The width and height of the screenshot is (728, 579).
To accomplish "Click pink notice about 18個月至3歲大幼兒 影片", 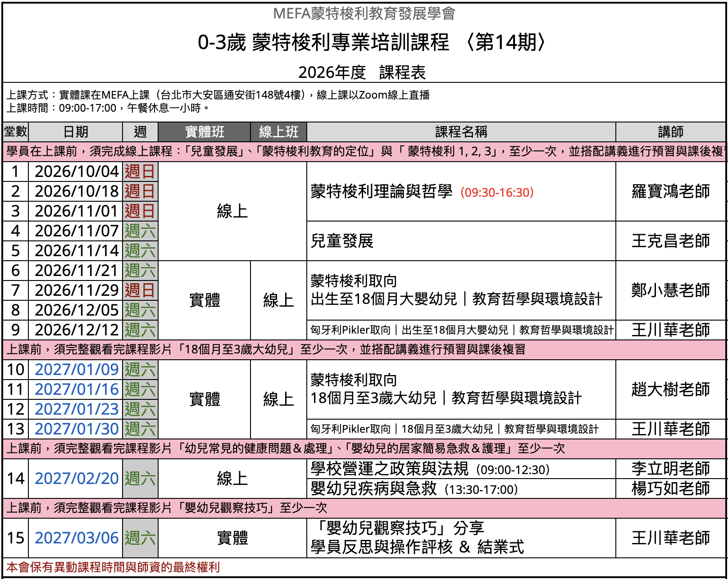I will (364, 349).
